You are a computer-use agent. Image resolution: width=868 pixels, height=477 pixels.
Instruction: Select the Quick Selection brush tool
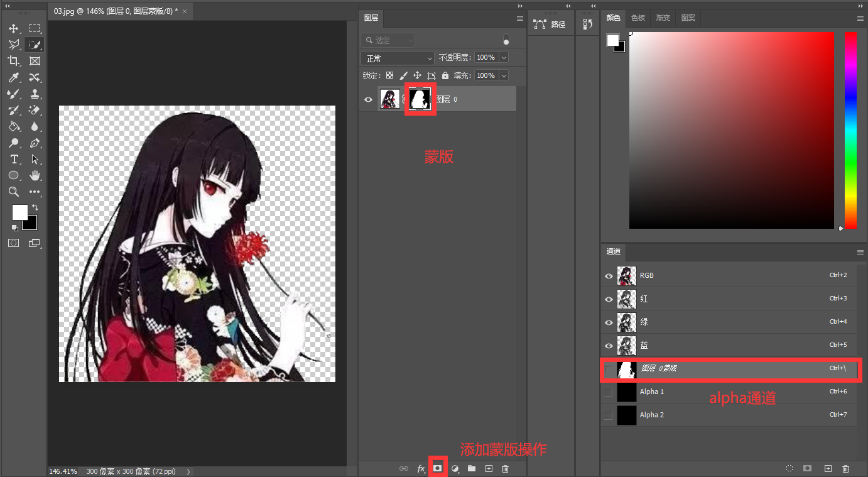pos(35,45)
